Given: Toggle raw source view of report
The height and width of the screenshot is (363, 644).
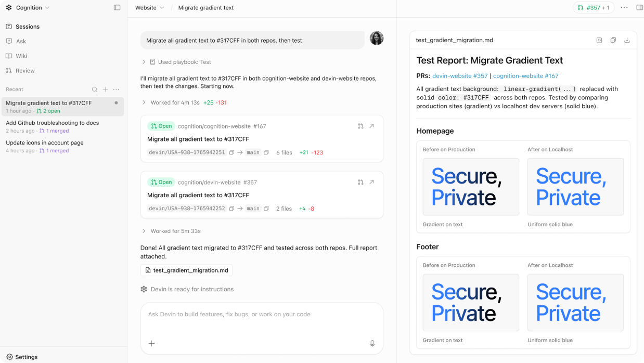Looking at the screenshot, I should coord(599,40).
